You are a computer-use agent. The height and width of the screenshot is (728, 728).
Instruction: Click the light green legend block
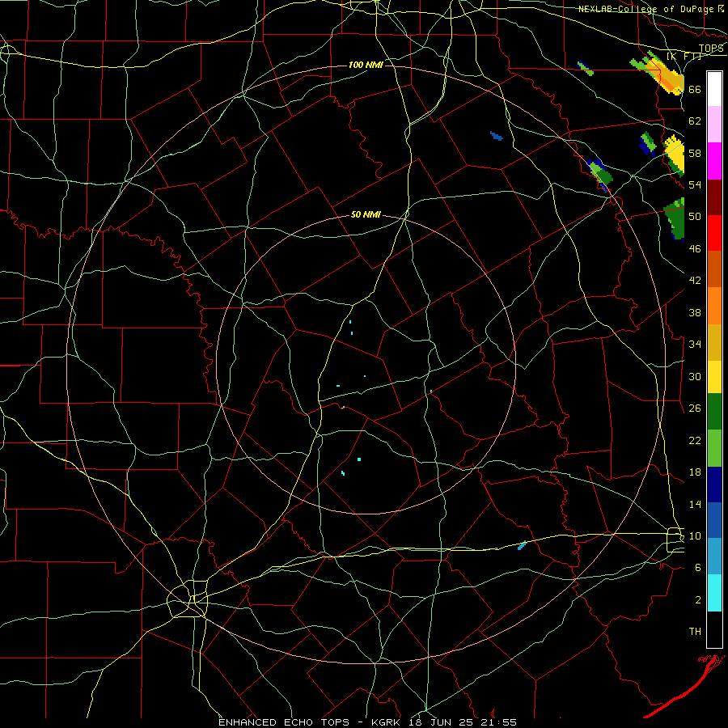pyautogui.click(x=714, y=448)
